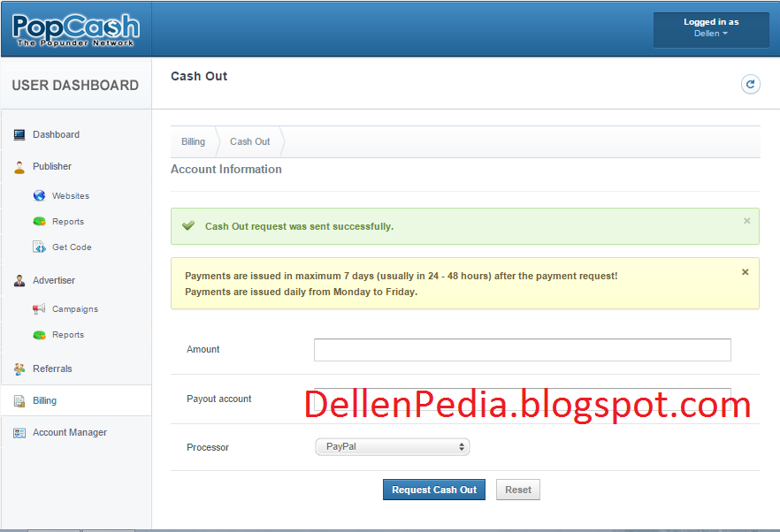The width and height of the screenshot is (780, 532).
Task: Open Dashboard in the sidebar
Action: [x=57, y=134]
